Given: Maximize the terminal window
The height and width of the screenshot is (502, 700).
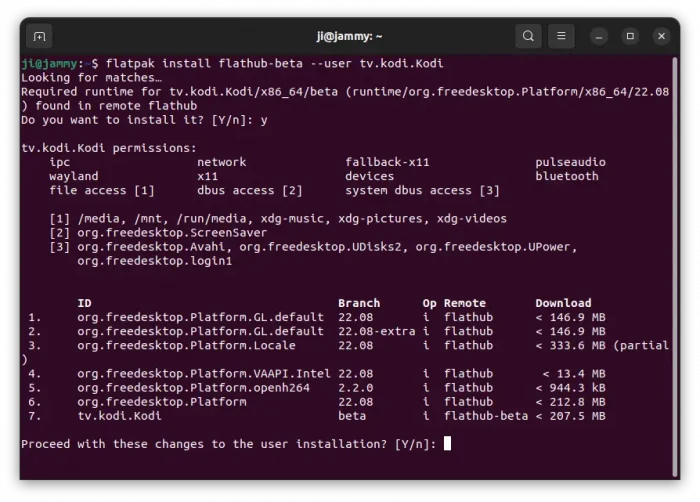Looking at the screenshot, I should 630,37.
